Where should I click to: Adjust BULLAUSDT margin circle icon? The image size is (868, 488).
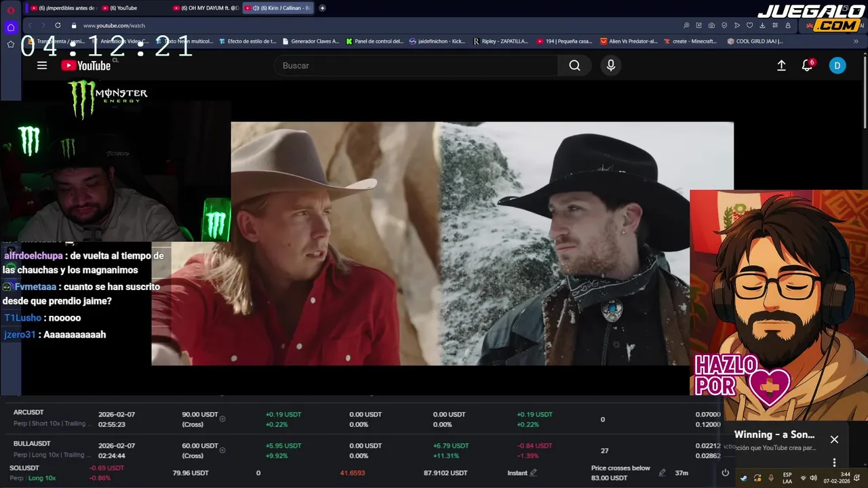click(x=222, y=450)
